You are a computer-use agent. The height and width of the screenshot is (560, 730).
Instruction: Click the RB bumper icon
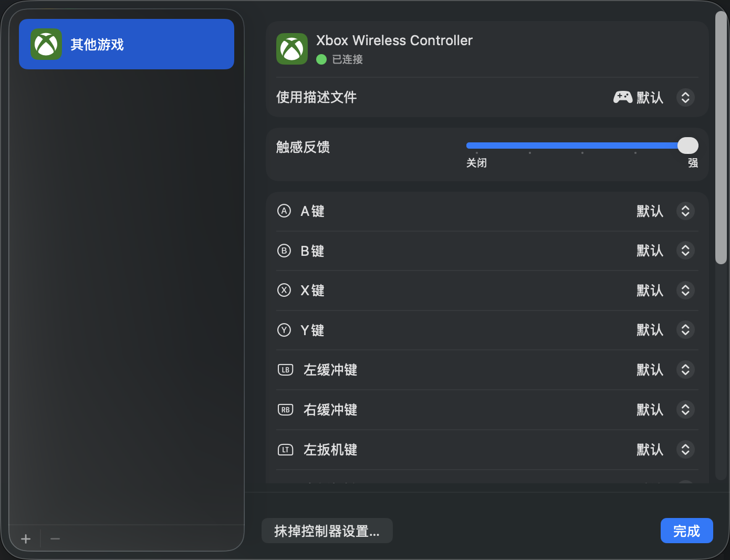coord(285,410)
